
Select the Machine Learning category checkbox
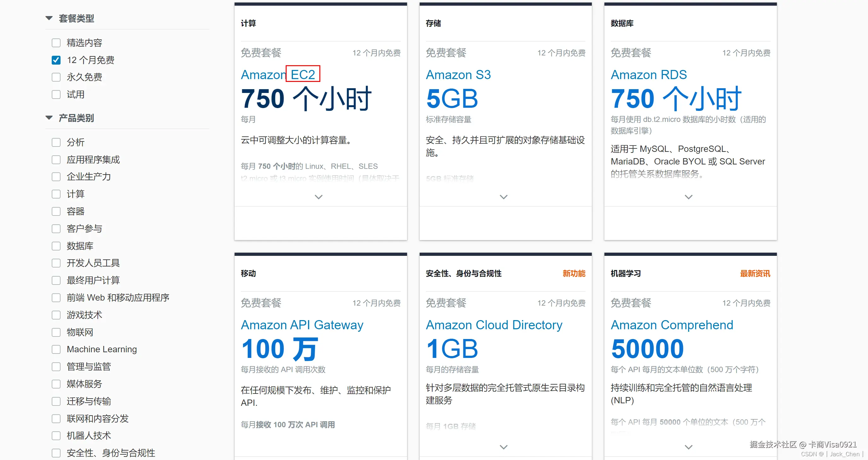click(56, 349)
